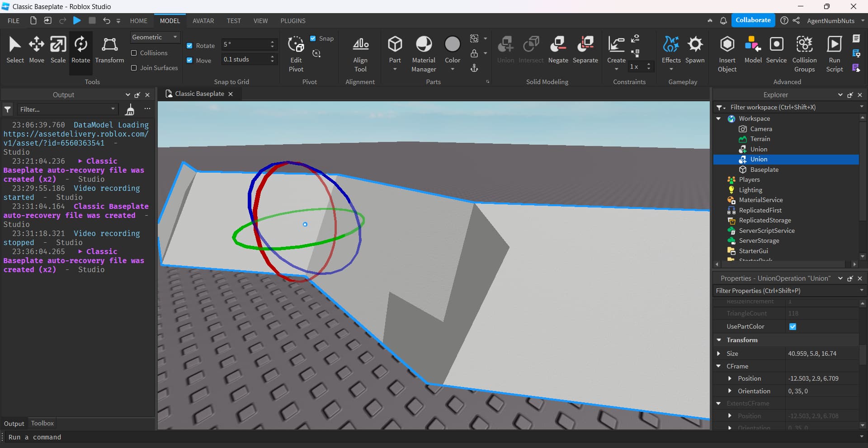Switch to the TEST ribbon tab
This screenshot has width=868, height=448.
tap(234, 20)
